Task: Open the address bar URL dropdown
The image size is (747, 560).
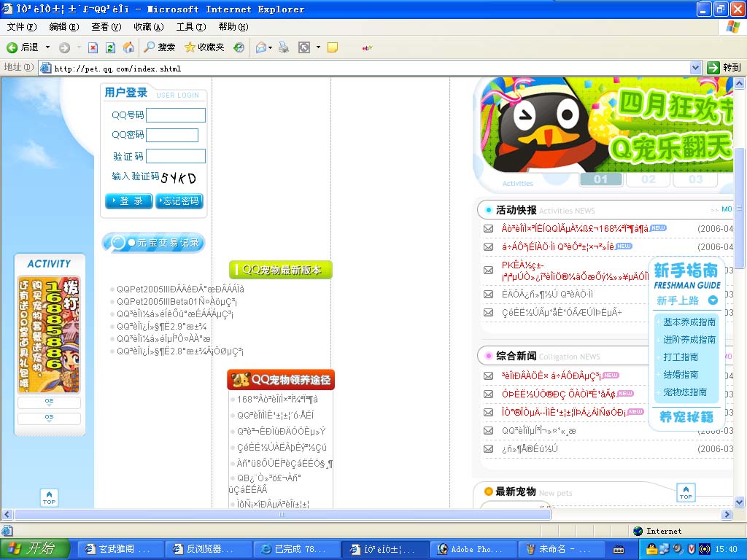Action: [695, 68]
